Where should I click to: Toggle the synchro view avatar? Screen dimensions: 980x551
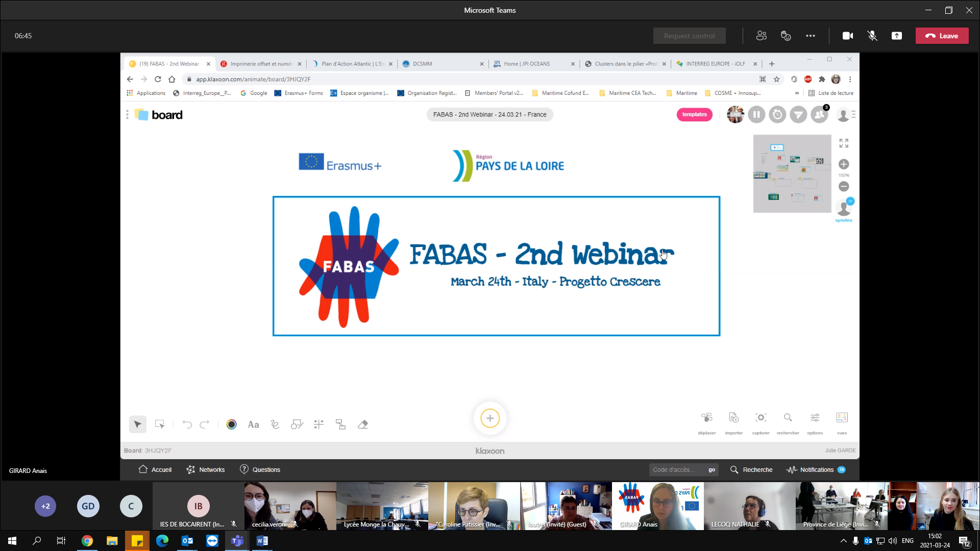click(844, 210)
